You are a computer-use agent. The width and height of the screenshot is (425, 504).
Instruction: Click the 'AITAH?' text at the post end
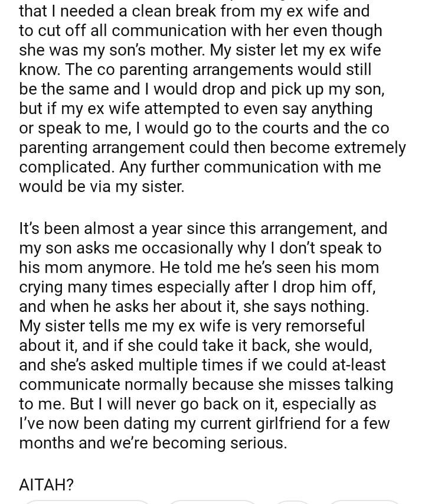point(47,485)
